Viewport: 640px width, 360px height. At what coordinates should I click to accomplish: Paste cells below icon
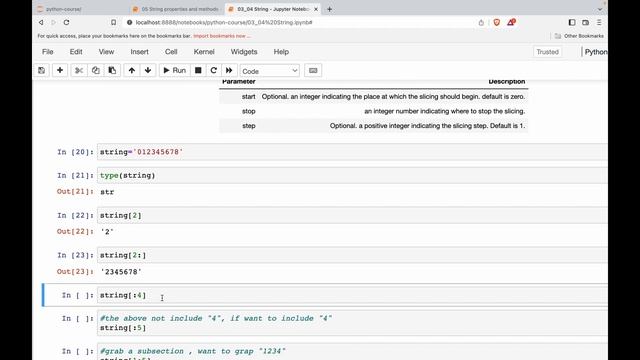[112, 71]
